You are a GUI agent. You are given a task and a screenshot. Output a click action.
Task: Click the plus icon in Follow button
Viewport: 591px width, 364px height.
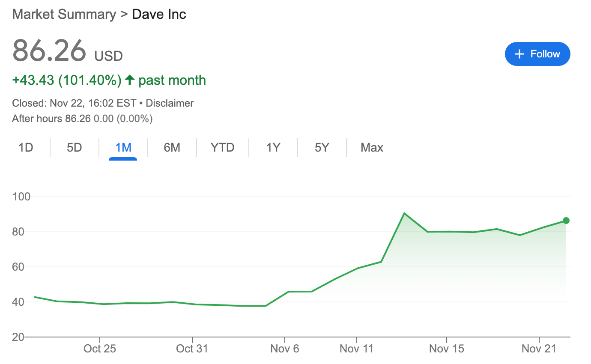519,54
